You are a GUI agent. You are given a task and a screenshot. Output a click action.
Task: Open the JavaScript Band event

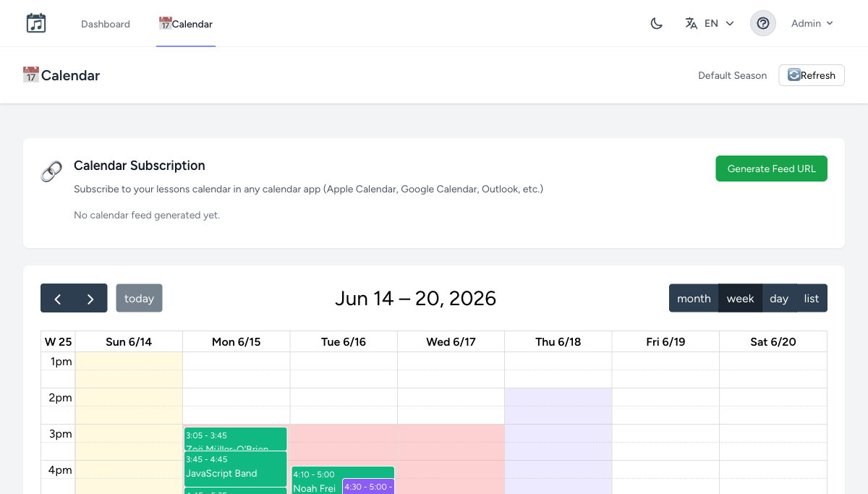235,469
